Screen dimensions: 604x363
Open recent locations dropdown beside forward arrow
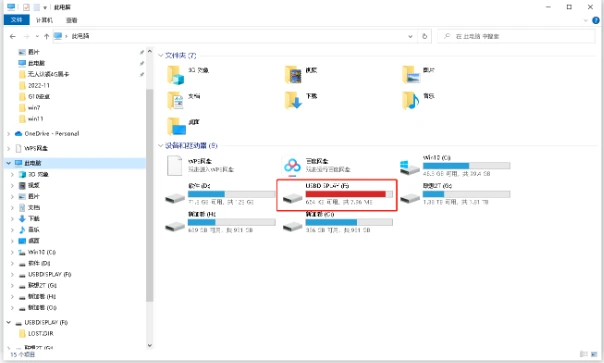click(x=37, y=36)
